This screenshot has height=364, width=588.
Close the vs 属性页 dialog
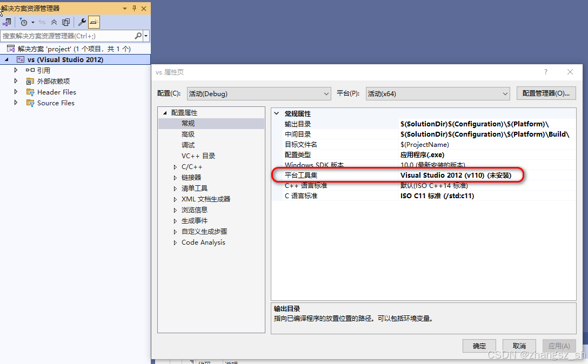[x=570, y=72]
